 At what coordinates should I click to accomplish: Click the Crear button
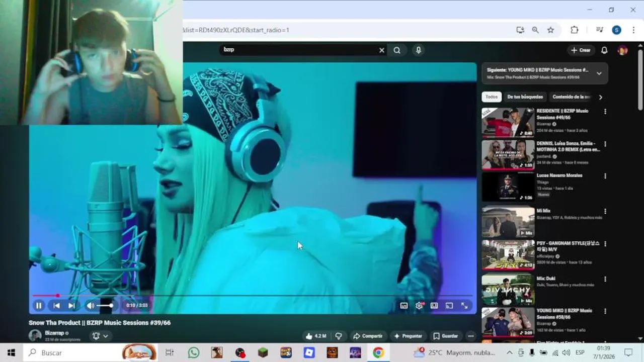tap(581, 50)
